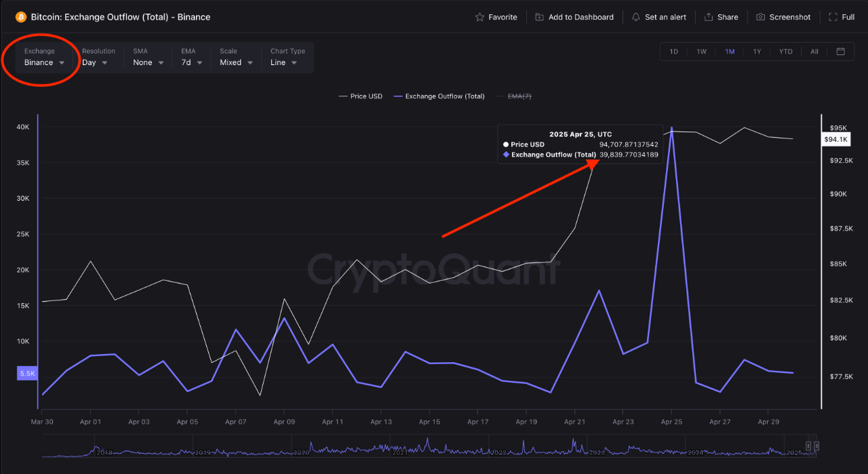
Task: Switch to the 1Y time range tab
Action: click(x=757, y=51)
